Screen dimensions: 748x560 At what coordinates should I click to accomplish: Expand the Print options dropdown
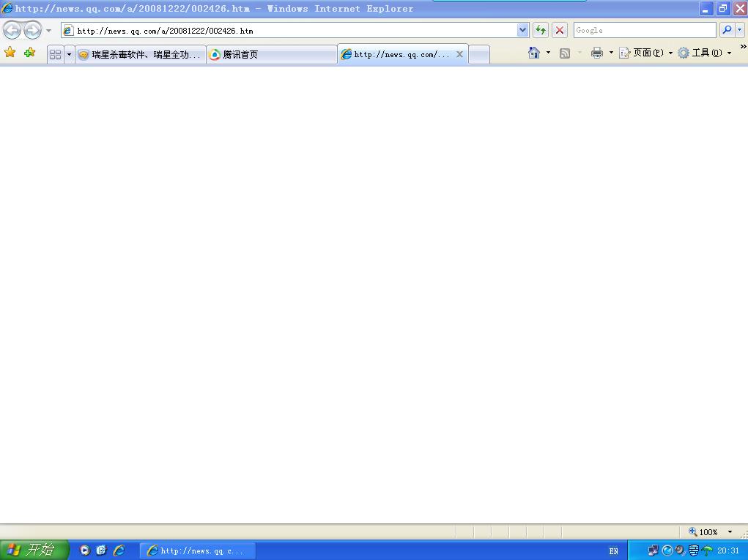[x=611, y=53]
